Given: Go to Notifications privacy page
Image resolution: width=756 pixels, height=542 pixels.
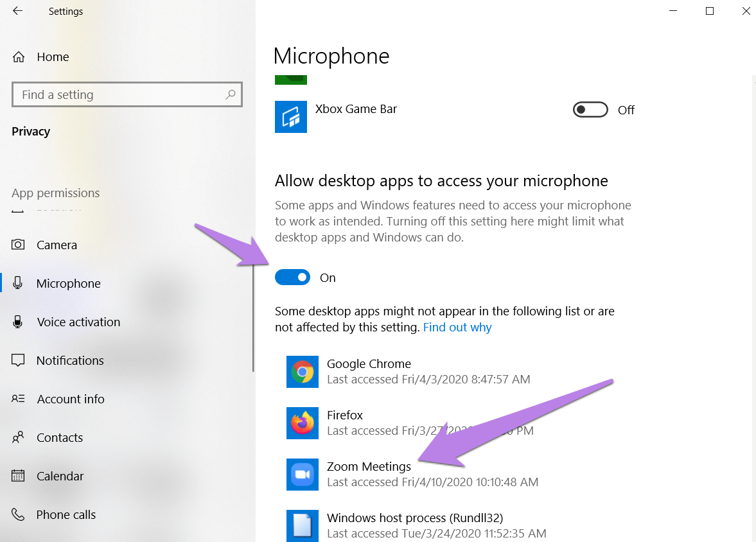Looking at the screenshot, I should [70, 360].
